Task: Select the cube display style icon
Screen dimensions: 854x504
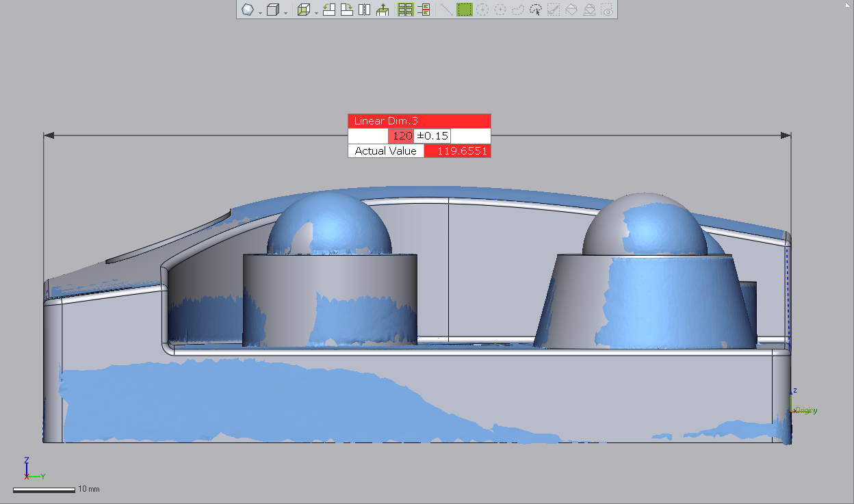Action: point(272,10)
